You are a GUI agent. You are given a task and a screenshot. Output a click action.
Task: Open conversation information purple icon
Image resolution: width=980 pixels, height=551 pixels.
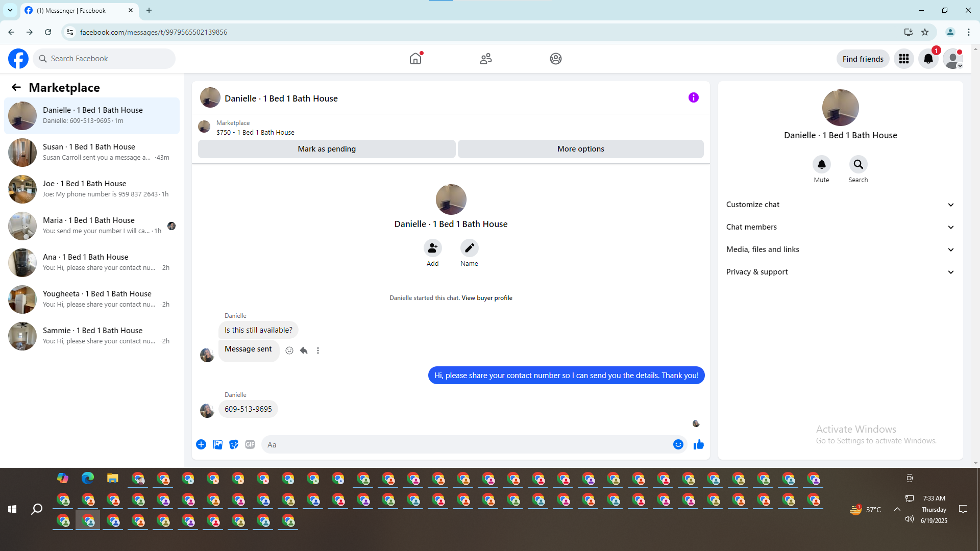click(694, 97)
